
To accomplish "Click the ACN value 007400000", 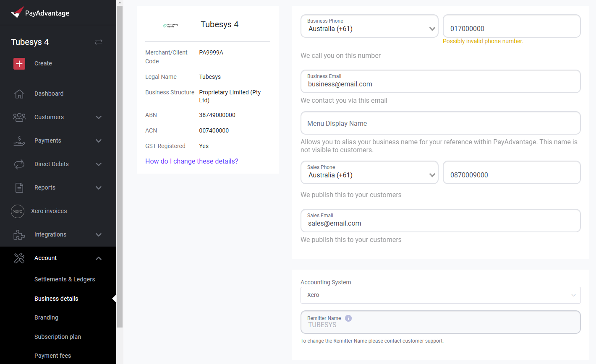I will point(214,130).
